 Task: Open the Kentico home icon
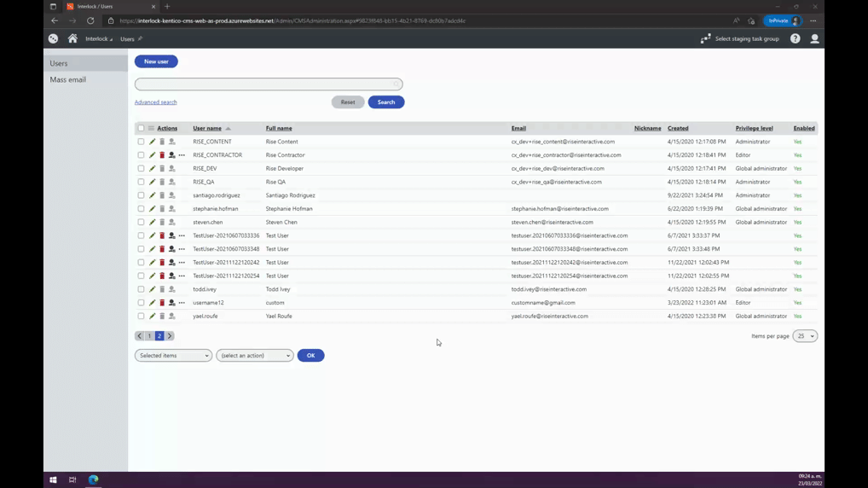[72, 38]
